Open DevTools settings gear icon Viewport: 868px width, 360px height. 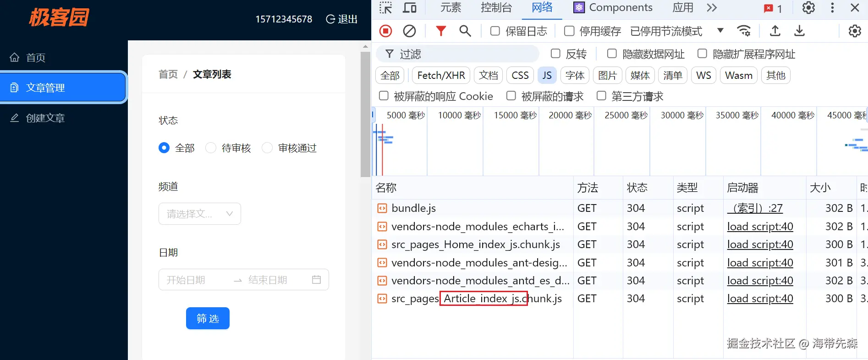pos(808,8)
